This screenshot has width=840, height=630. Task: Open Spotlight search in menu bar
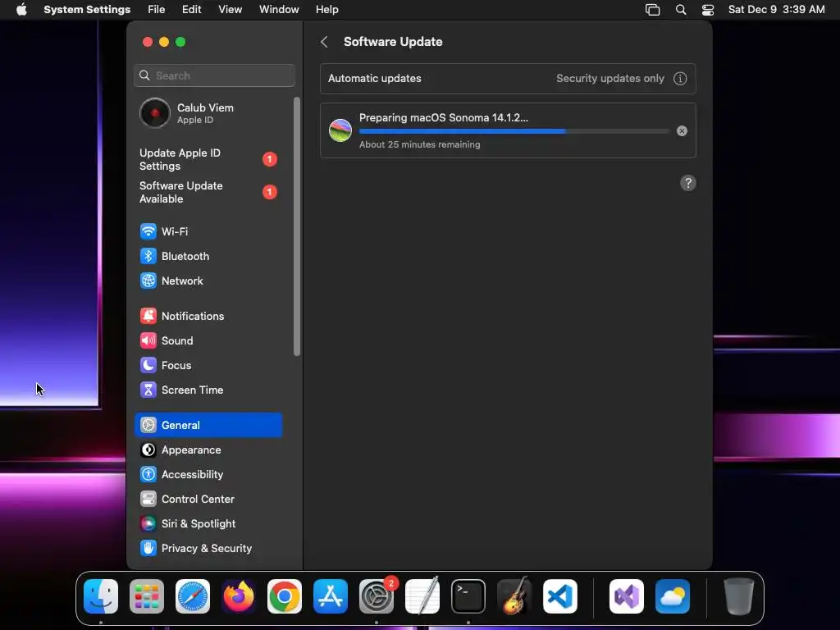(681, 10)
